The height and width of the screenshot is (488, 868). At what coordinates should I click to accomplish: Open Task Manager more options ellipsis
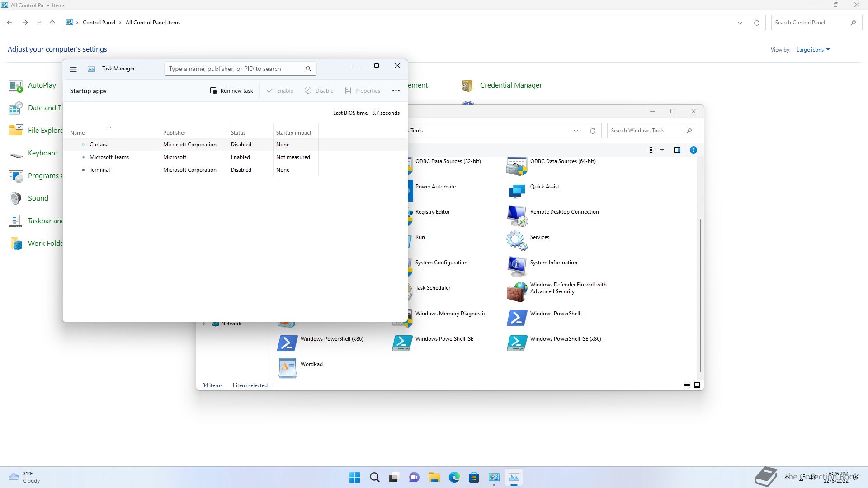click(396, 91)
